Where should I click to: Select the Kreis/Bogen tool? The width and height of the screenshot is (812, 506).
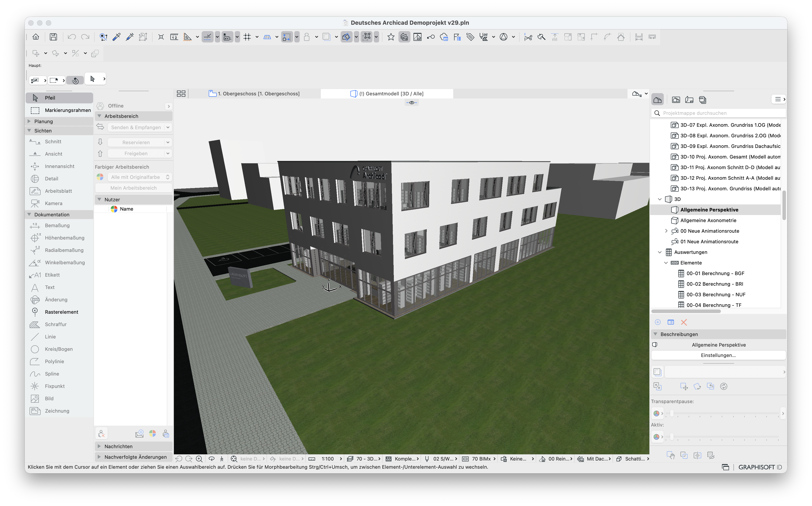click(59, 349)
